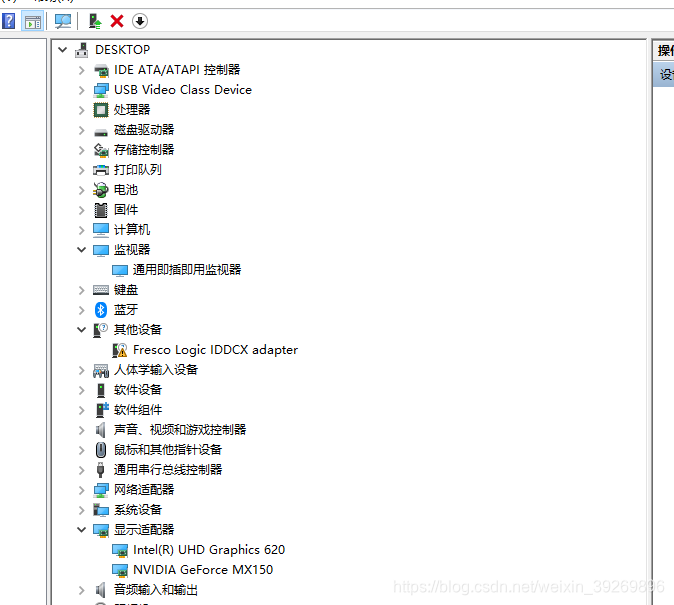Click the red X uninstall device icon
This screenshot has height=605, width=674.
click(117, 21)
